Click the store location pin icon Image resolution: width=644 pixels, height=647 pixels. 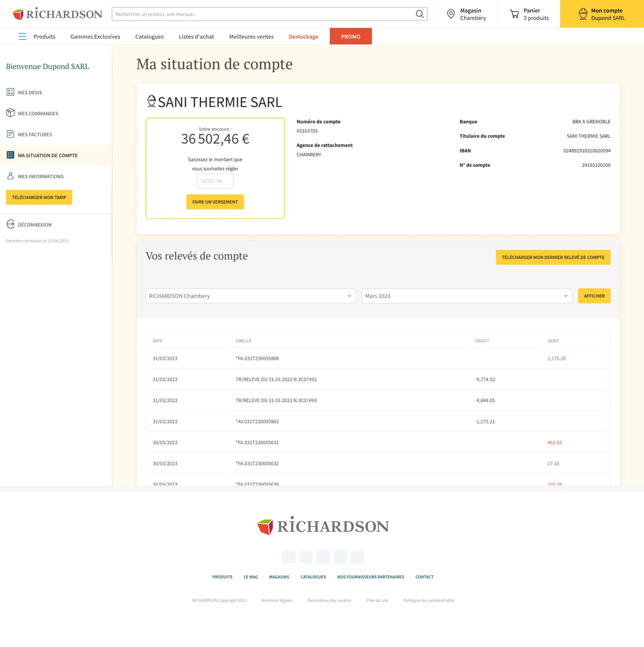coord(451,14)
